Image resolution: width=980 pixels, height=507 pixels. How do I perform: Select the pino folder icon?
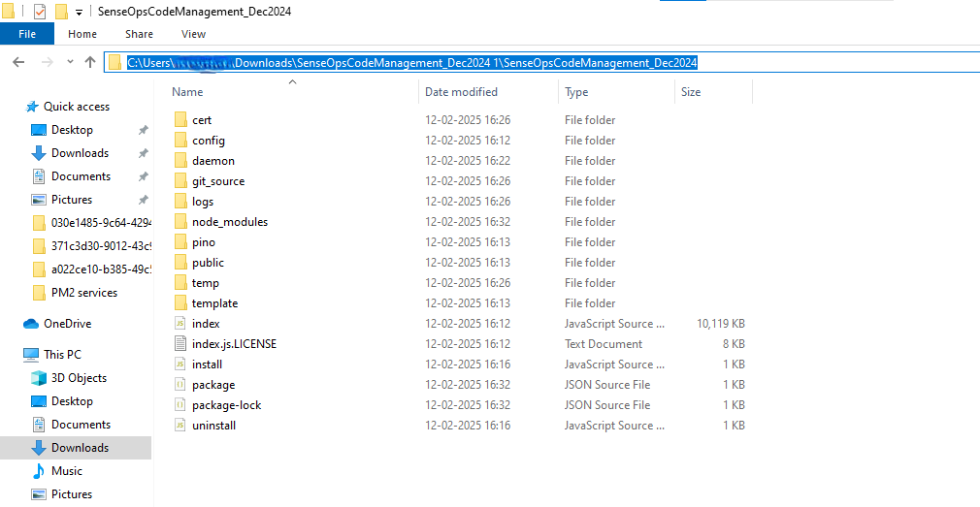180,242
